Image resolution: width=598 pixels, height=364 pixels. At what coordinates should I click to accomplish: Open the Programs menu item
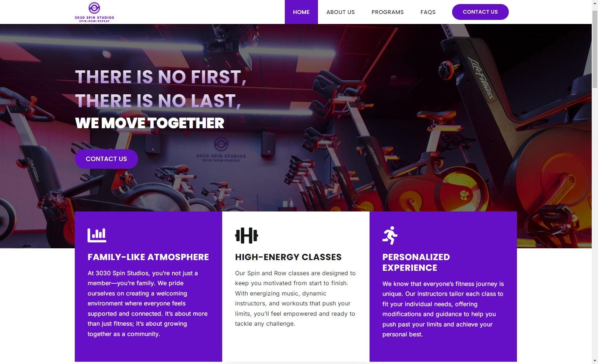(x=387, y=12)
